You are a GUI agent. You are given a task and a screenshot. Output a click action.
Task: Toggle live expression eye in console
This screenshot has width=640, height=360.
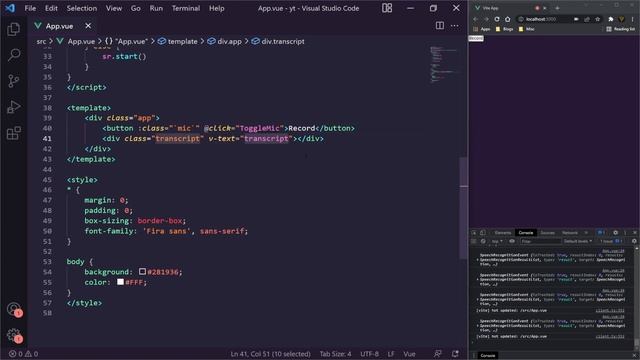click(512, 241)
